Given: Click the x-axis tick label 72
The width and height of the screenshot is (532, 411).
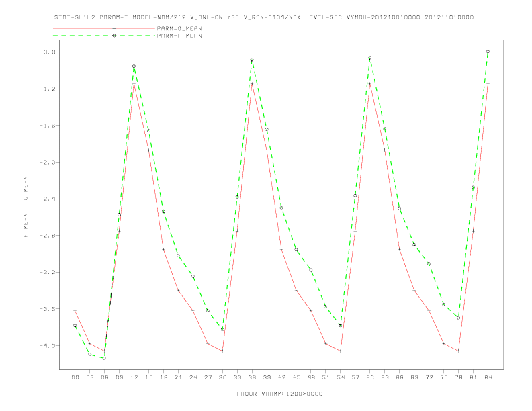Looking at the screenshot, I should click(x=429, y=377).
